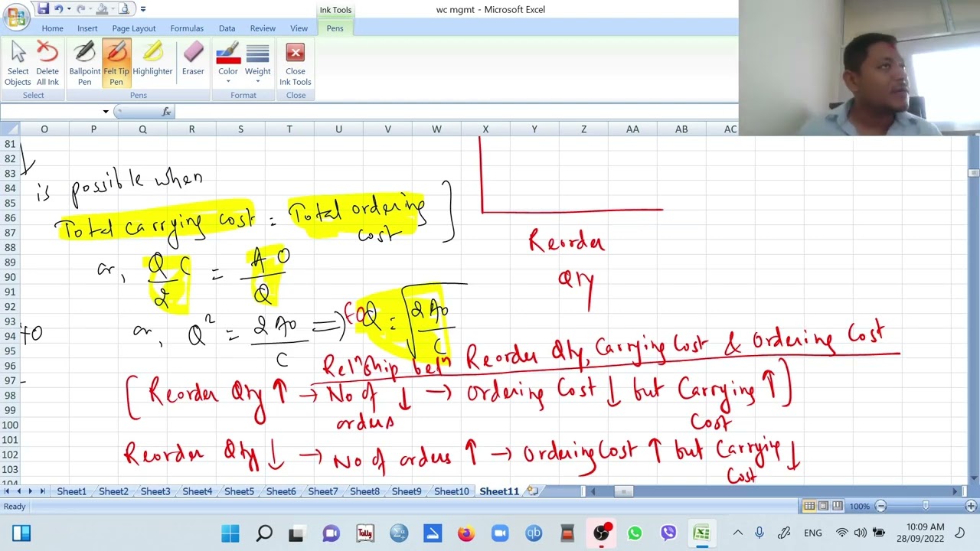Zoom in with the plus button
The width and height of the screenshot is (980, 551).
971,506
